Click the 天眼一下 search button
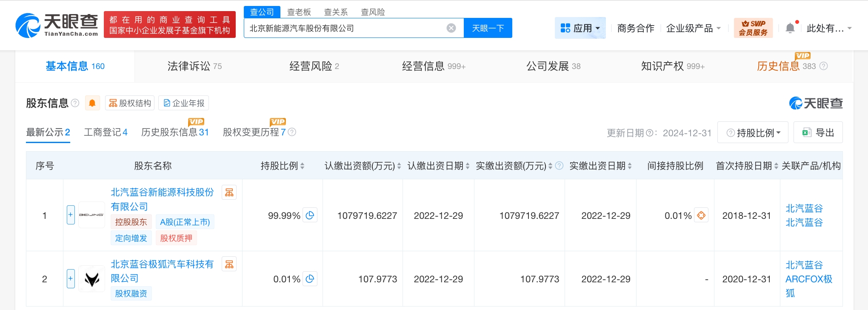The image size is (868, 310). 488,28
